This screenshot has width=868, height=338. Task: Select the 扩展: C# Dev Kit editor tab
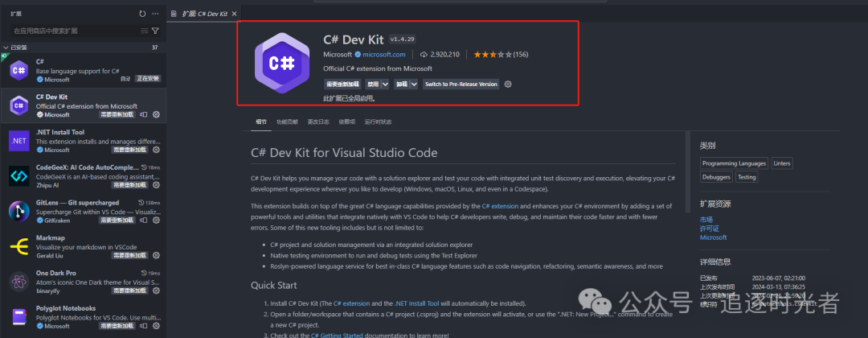(205, 14)
